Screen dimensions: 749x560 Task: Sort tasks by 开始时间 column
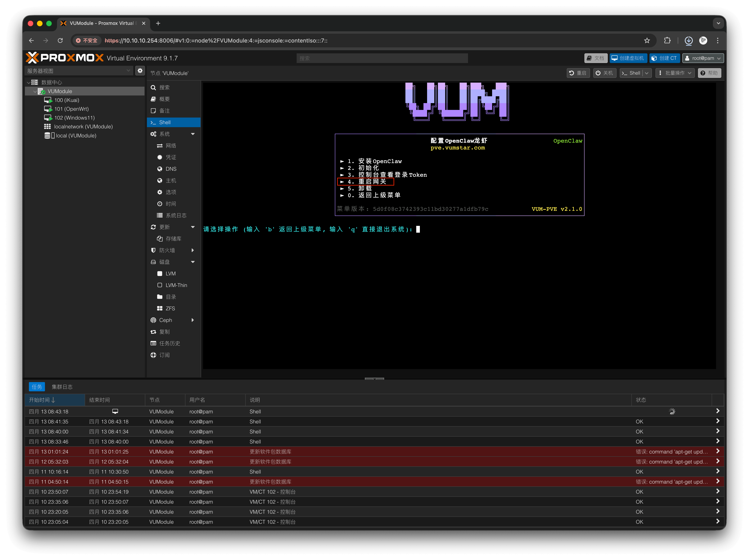click(x=55, y=400)
